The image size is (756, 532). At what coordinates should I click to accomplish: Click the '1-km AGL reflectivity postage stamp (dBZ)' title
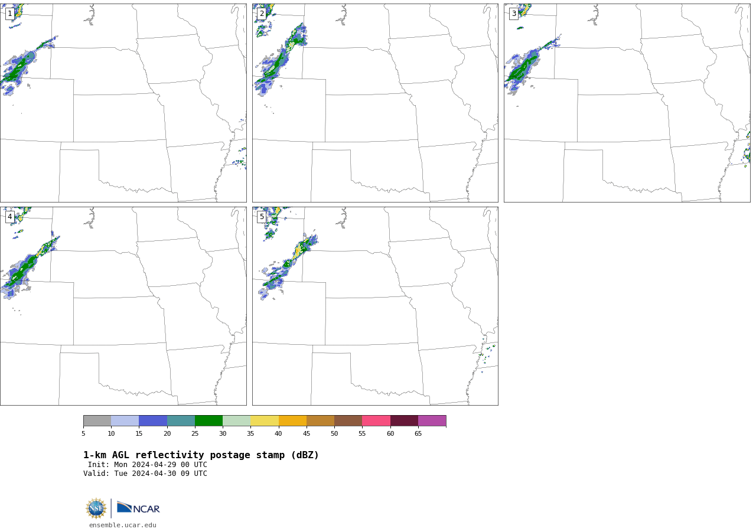[201, 455]
